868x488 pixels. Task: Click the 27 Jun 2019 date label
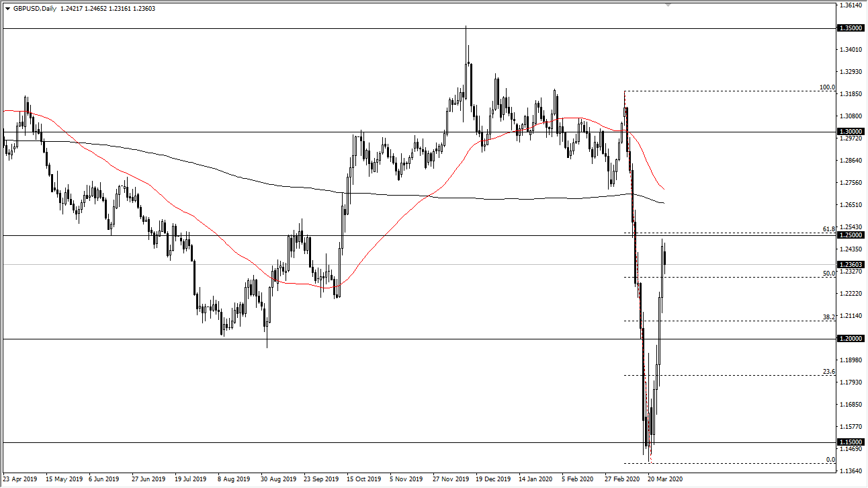[148, 480]
